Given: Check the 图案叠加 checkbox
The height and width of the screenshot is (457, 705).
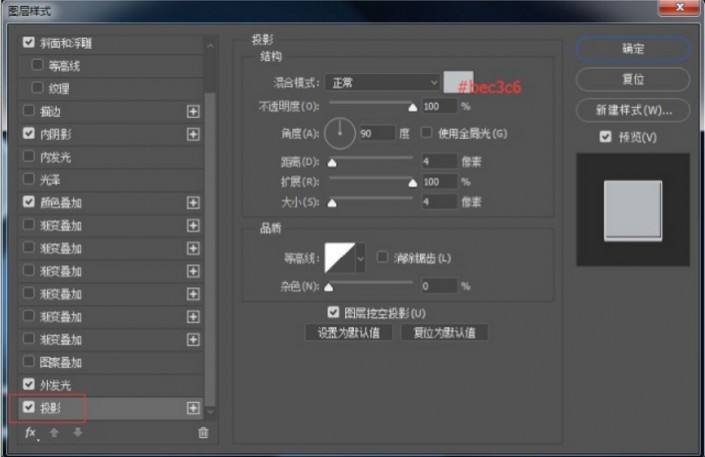Looking at the screenshot, I should click(x=29, y=362).
